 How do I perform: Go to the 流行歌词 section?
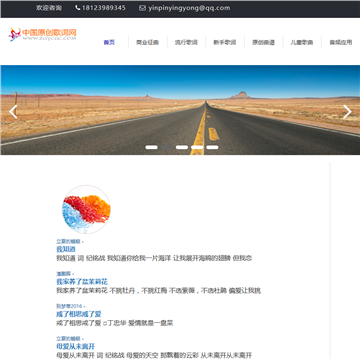186,42
